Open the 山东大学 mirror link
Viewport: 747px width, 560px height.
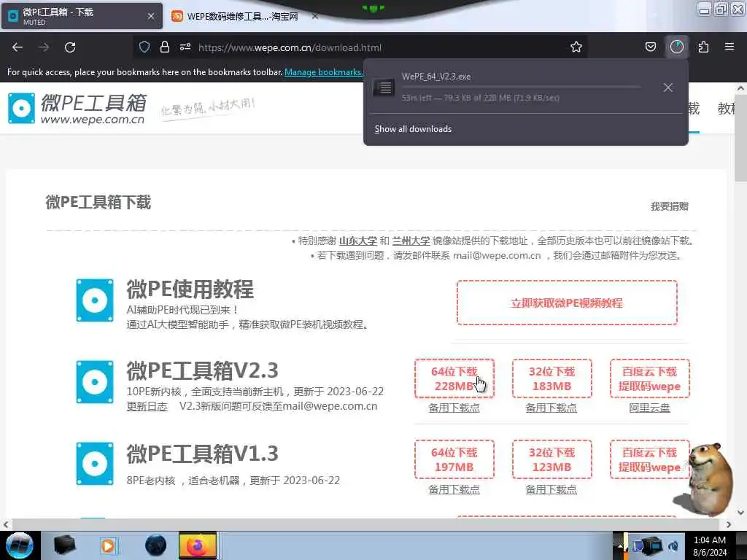point(357,241)
